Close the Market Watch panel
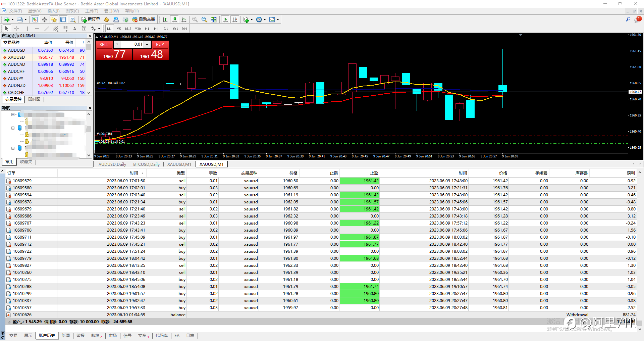 click(90, 36)
